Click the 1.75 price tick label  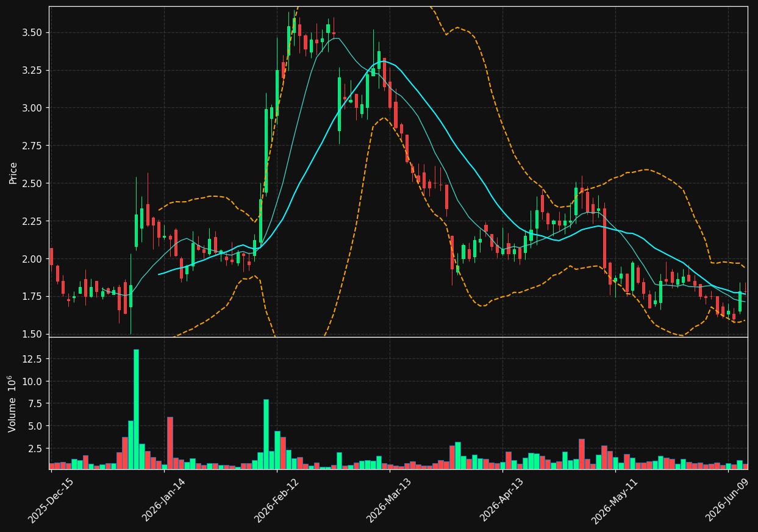(x=33, y=297)
